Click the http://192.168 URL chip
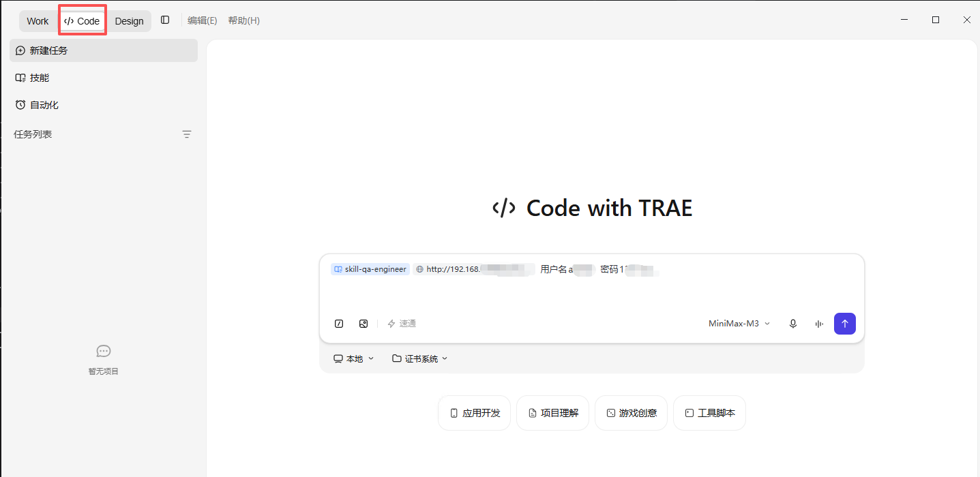Screen dimensions: 980x477 [473, 269]
